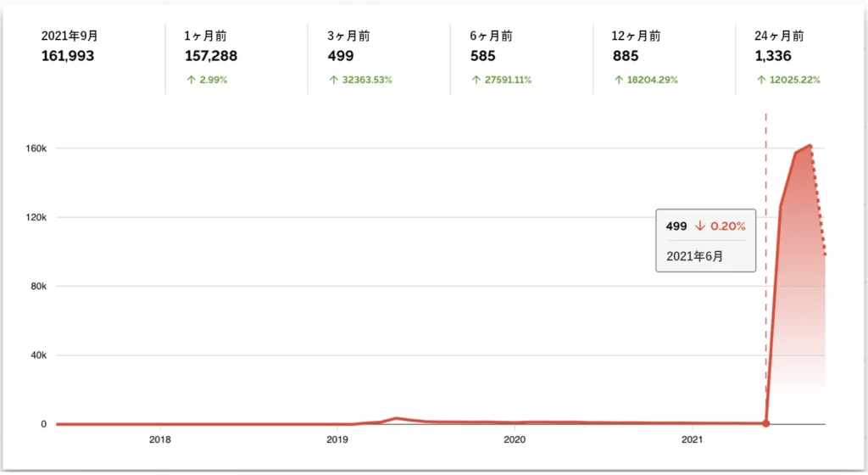
Task: Select the 2021年9月 summary stat
Action: 68,47
